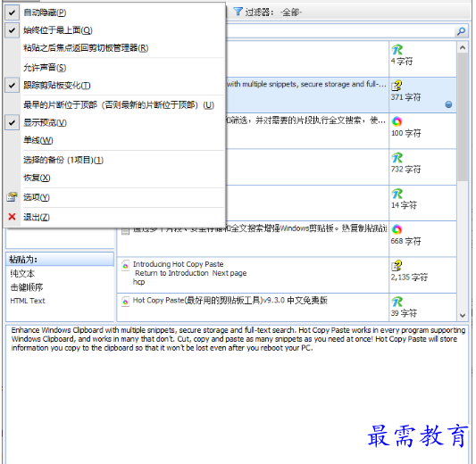476x464 pixels.
Task: Click the list scrollbar up arrow
Action: [x=463, y=47]
